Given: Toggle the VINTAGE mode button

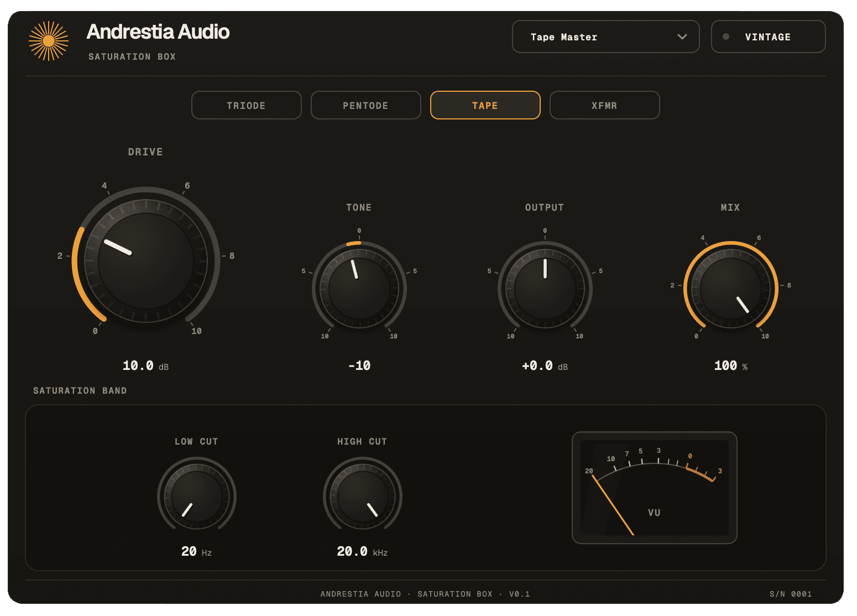Looking at the screenshot, I should 768,36.
